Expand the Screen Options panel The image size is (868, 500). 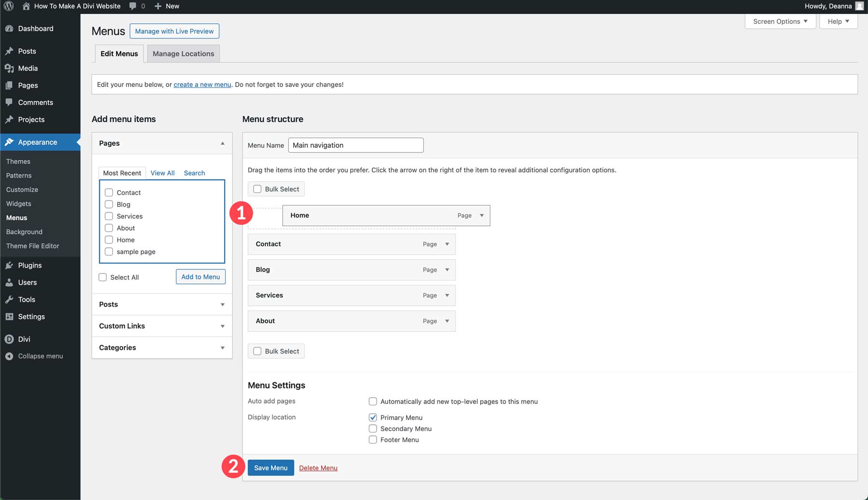[780, 21]
